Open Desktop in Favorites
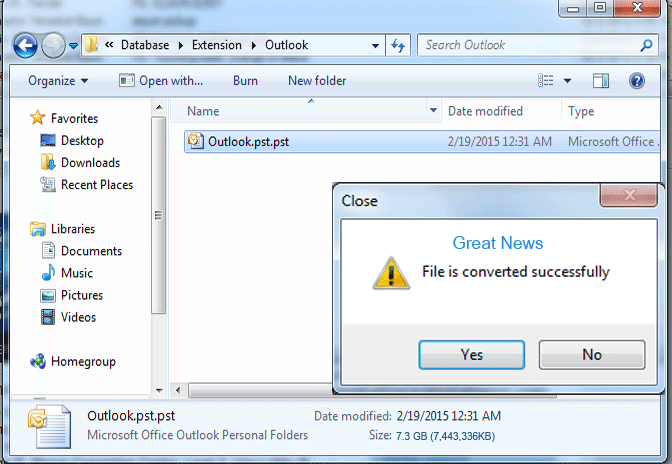The image size is (672, 464). tap(81, 141)
